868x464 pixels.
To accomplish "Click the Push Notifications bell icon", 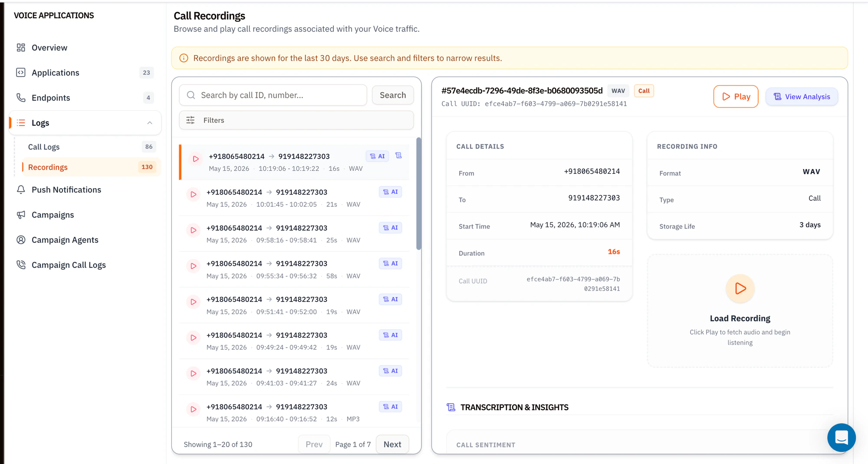I will click(x=21, y=190).
